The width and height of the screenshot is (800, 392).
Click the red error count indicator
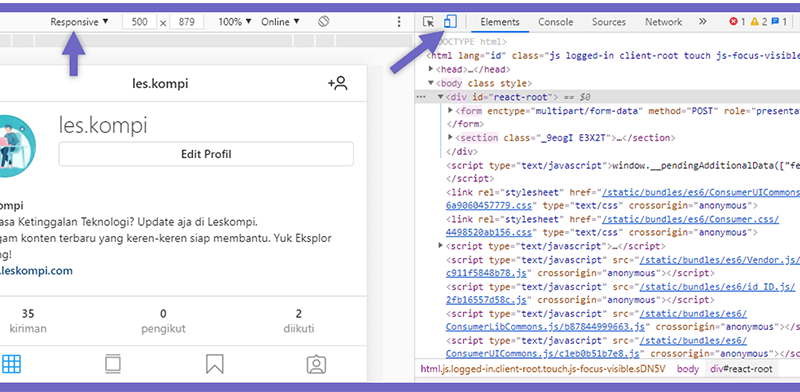(738, 22)
